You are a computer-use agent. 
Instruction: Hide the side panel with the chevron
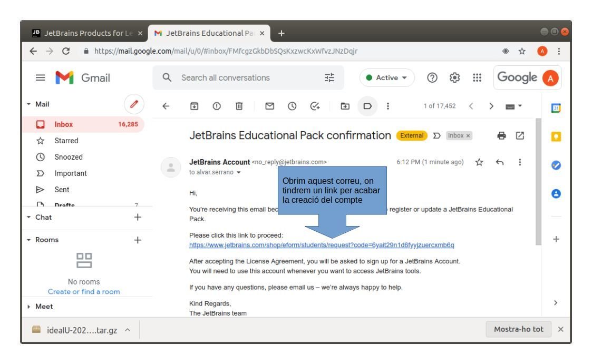(x=556, y=303)
